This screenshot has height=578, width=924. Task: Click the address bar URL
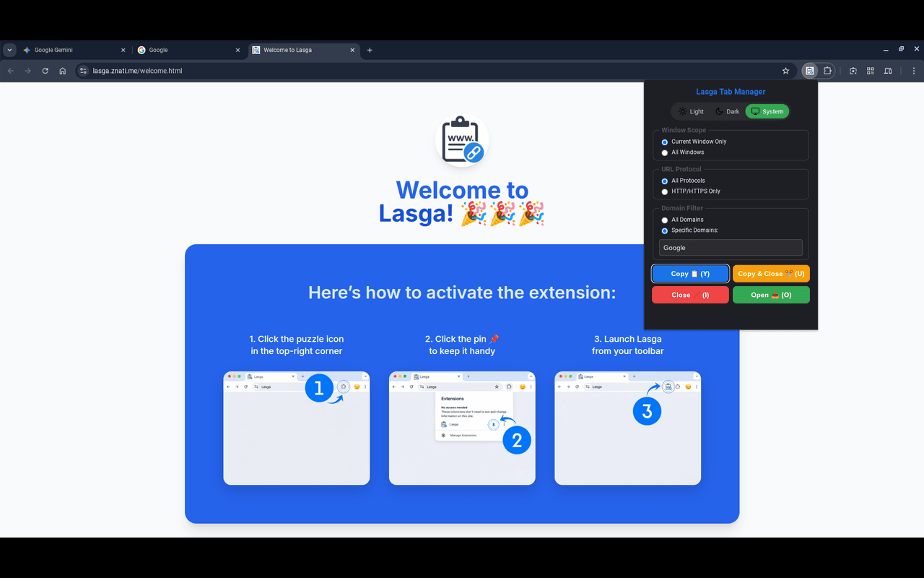(137, 71)
